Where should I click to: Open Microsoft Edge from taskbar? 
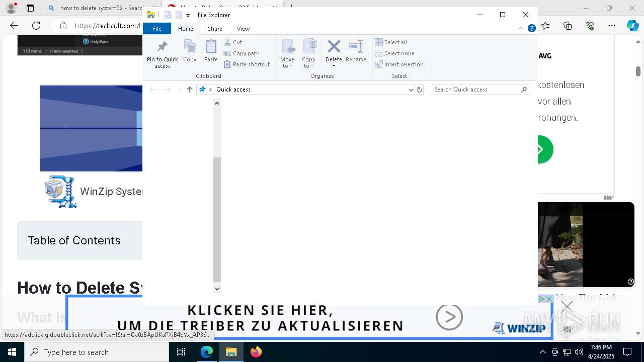(x=207, y=352)
